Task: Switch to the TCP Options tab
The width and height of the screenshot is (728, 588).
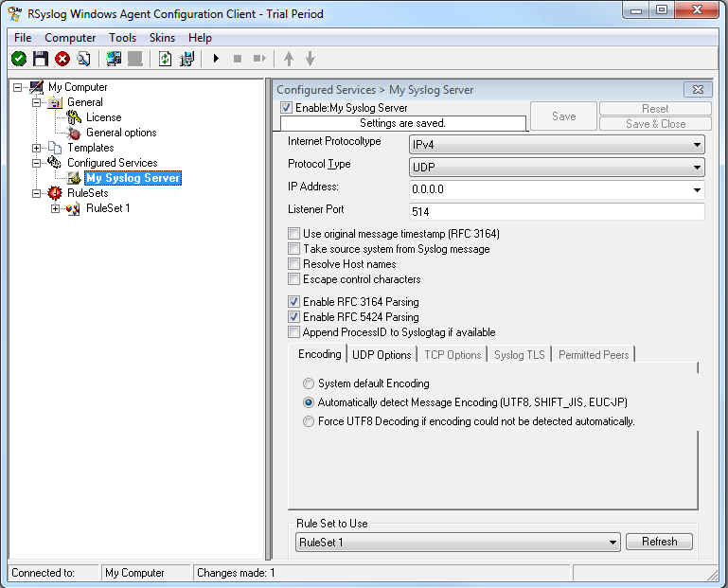Action: pyautogui.click(x=453, y=355)
